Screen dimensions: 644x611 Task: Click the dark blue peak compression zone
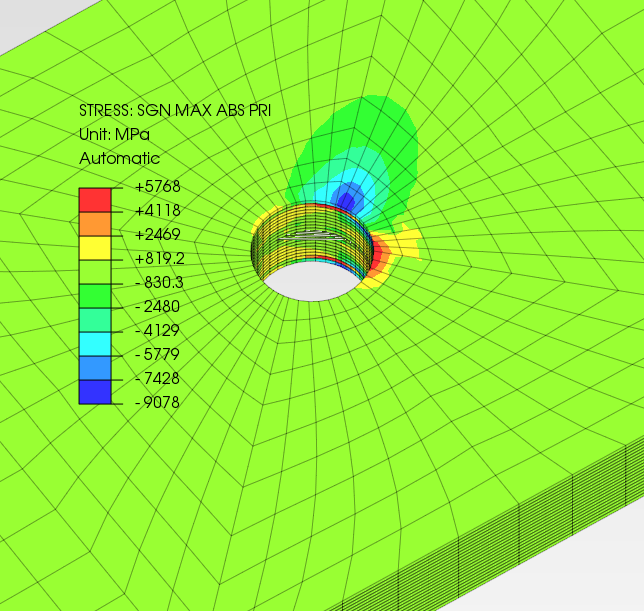pyautogui.click(x=346, y=201)
